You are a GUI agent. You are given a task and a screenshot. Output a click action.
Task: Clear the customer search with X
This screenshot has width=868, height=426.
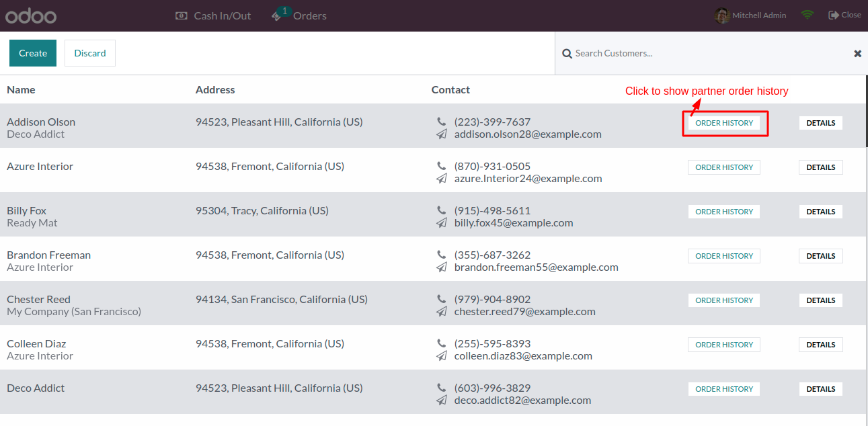858,54
